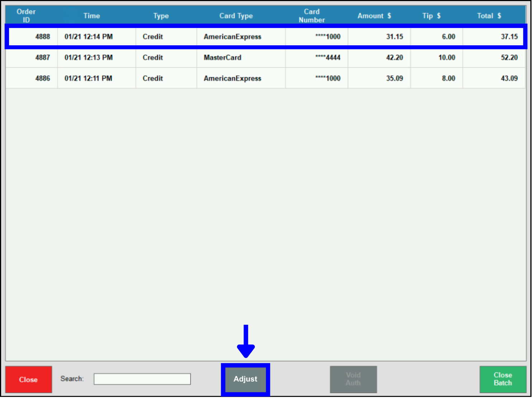Sort by the Order ID column header
532x398 pixels.
(26, 15)
